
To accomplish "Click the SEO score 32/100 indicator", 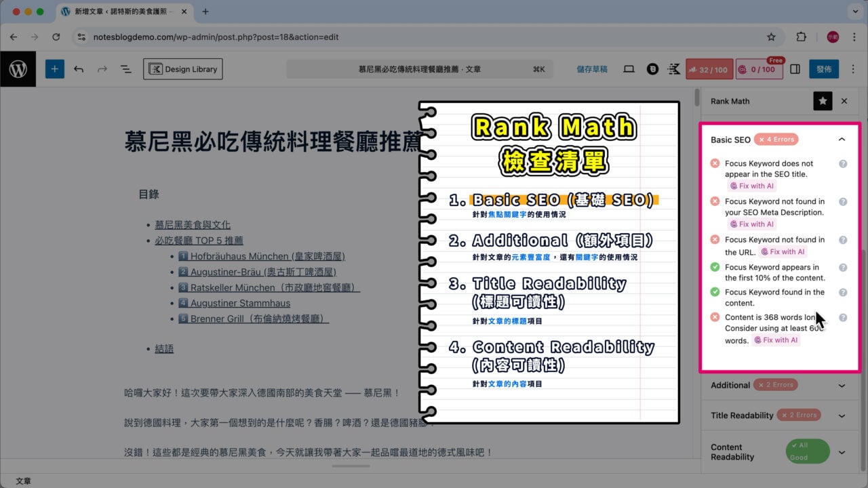I will click(x=709, y=68).
